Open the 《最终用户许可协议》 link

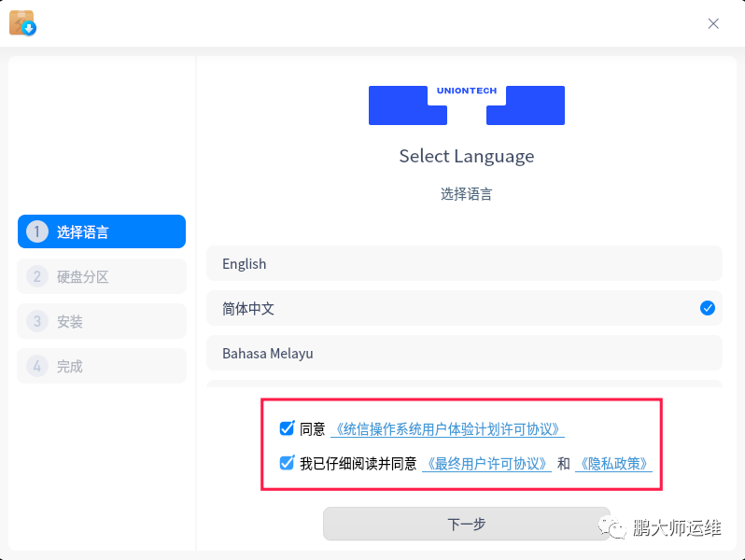pos(486,464)
